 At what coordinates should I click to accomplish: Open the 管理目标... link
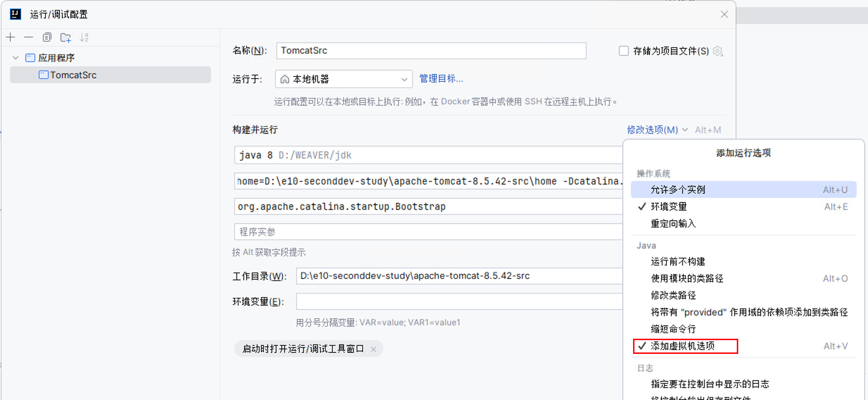pos(441,79)
